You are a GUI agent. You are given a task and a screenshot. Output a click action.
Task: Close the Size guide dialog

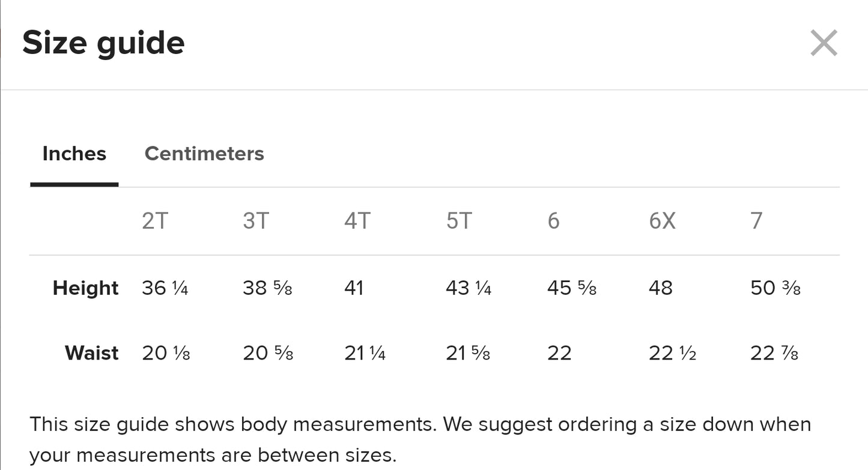824,43
